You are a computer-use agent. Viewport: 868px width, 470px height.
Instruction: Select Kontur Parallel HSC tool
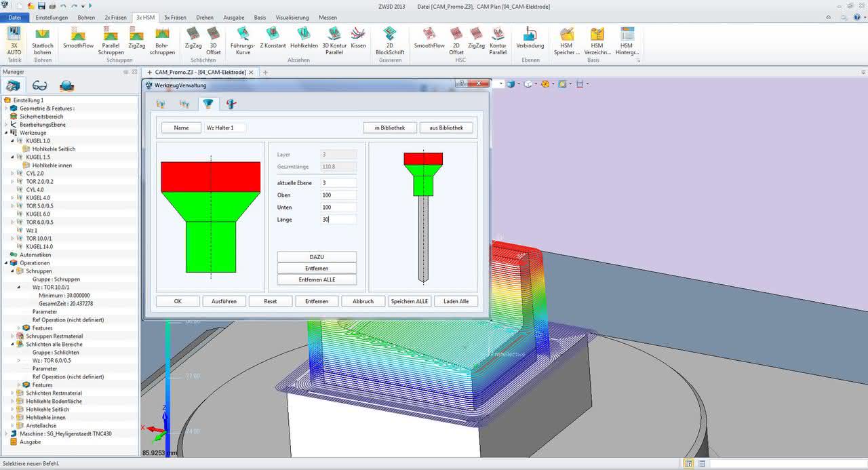click(498, 41)
